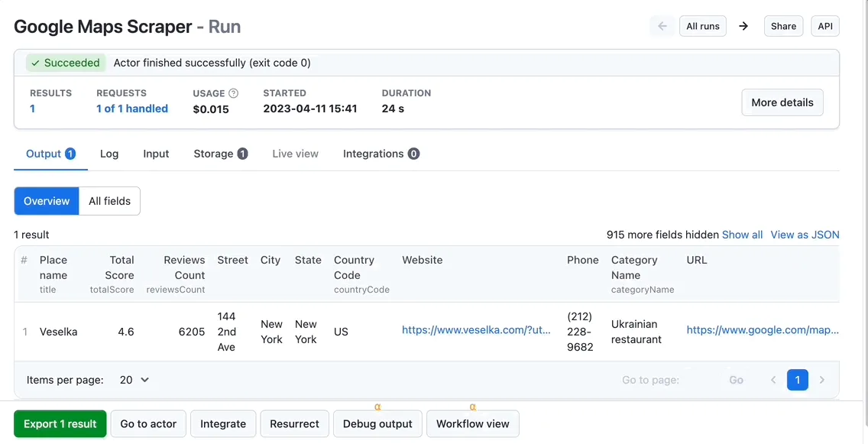868x444 pixels.
Task: Click Export 1 result button
Action: pyautogui.click(x=60, y=424)
